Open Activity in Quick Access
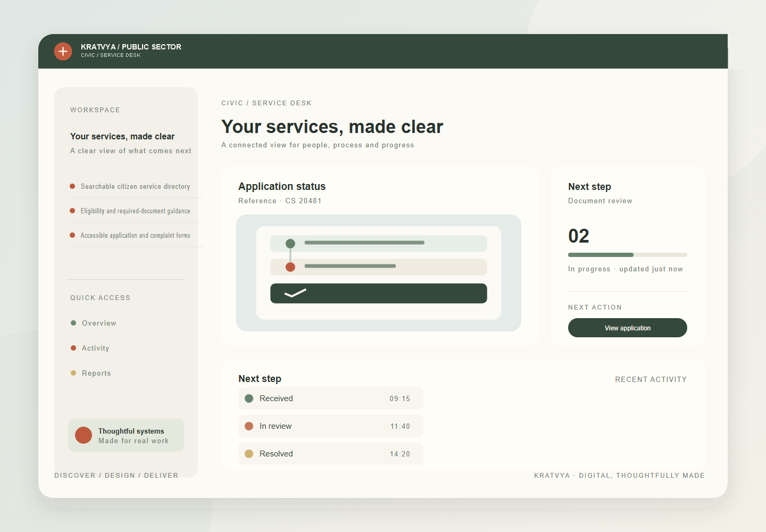Image resolution: width=766 pixels, height=532 pixels. coord(95,348)
